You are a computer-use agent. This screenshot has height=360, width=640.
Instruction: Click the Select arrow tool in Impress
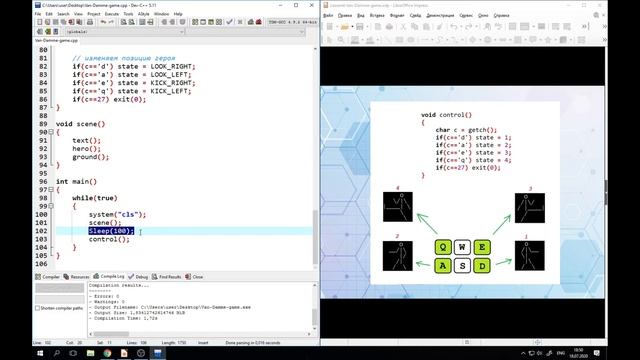pyautogui.click(x=329, y=40)
